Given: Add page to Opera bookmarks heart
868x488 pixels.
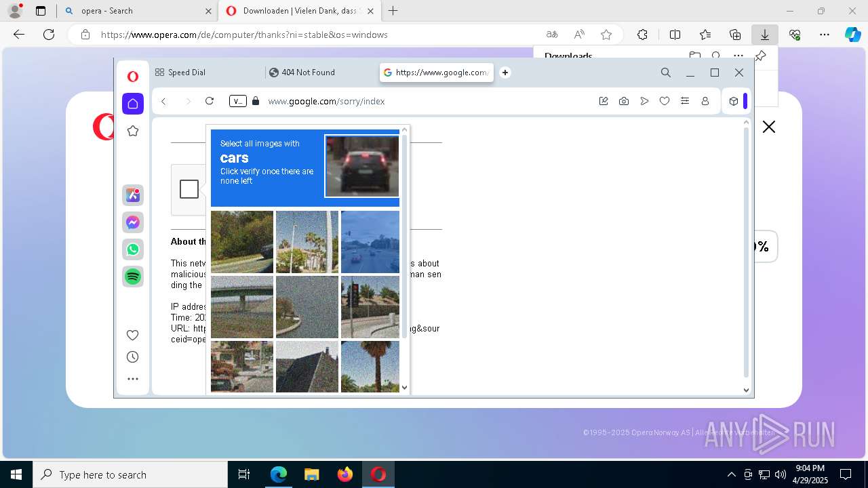Looking at the screenshot, I should (x=665, y=101).
